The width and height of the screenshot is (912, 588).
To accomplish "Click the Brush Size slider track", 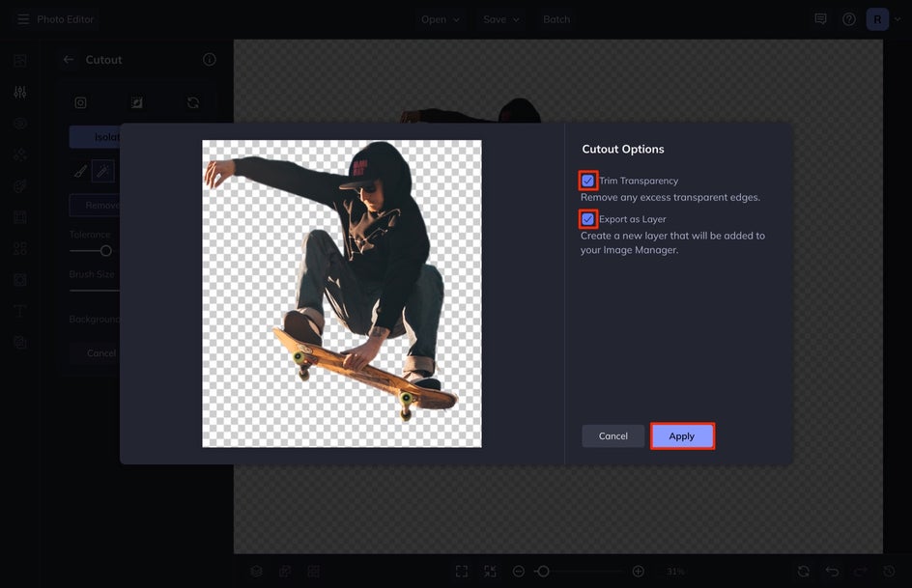I will tap(95, 291).
